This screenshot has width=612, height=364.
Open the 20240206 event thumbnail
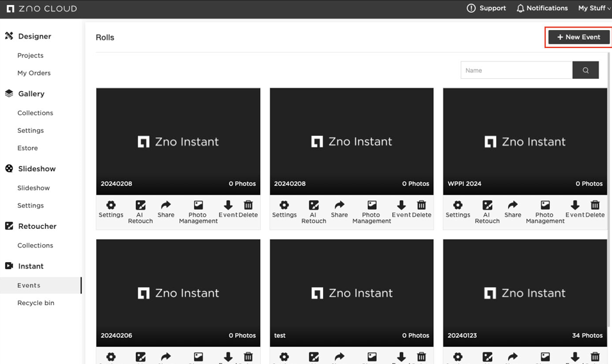pyautogui.click(x=178, y=293)
